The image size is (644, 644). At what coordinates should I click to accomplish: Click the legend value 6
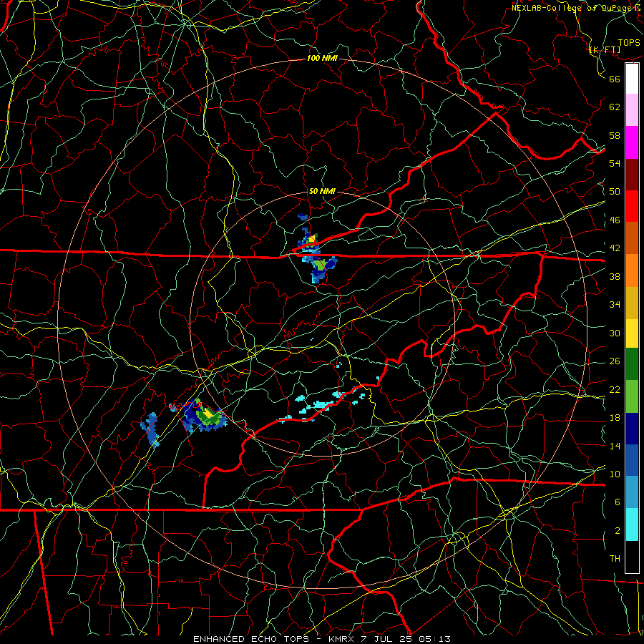pos(618,502)
